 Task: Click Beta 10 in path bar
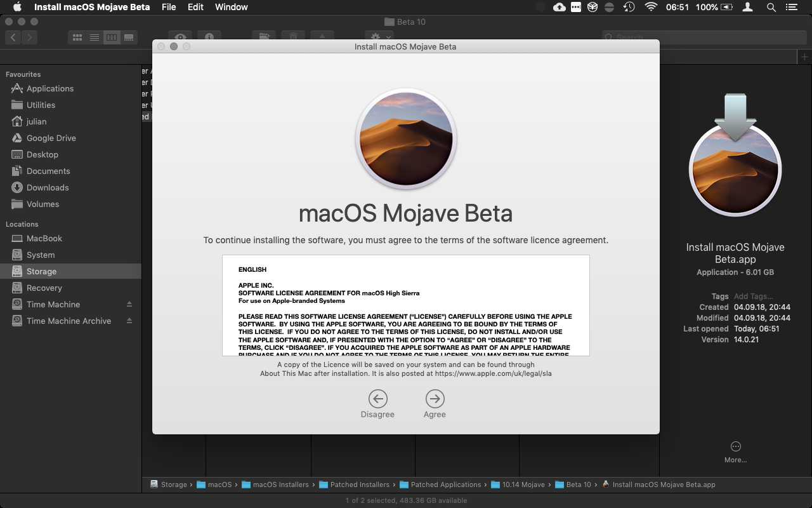[x=573, y=485]
